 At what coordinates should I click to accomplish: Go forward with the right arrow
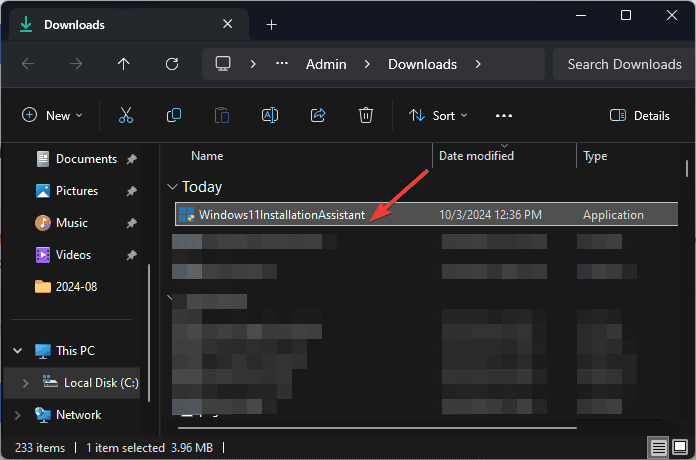pos(76,64)
